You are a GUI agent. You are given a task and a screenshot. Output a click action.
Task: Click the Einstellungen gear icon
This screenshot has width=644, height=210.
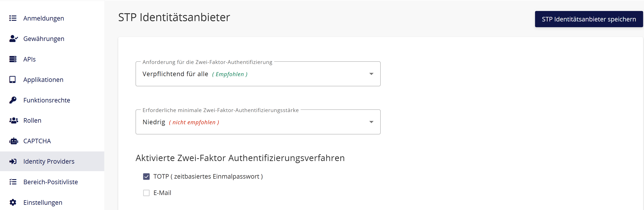[13, 202]
